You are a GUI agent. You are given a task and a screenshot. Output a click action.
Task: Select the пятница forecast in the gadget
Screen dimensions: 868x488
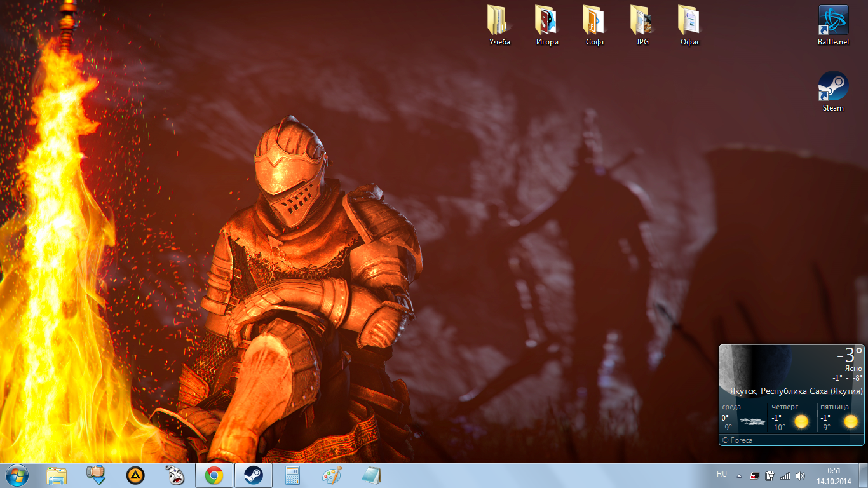[x=841, y=417]
